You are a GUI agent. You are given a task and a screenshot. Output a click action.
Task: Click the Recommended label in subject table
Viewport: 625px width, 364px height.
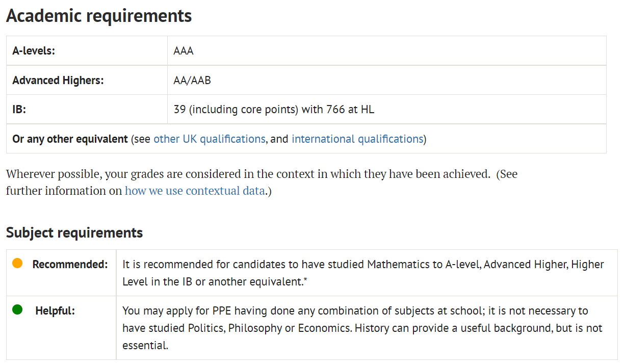[x=70, y=265]
